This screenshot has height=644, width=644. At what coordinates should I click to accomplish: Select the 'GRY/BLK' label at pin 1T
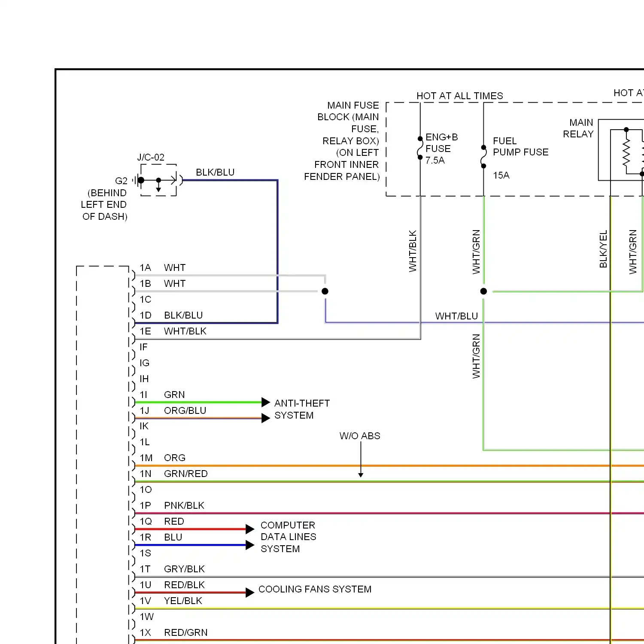point(184,569)
